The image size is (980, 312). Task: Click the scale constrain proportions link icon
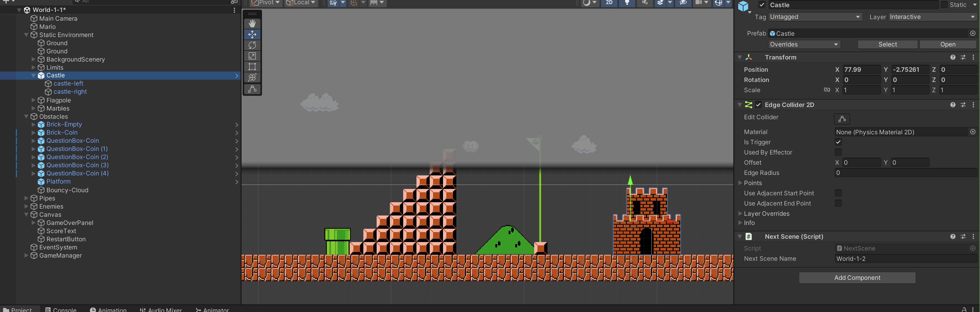pyautogui.click(x=827, y=90)
